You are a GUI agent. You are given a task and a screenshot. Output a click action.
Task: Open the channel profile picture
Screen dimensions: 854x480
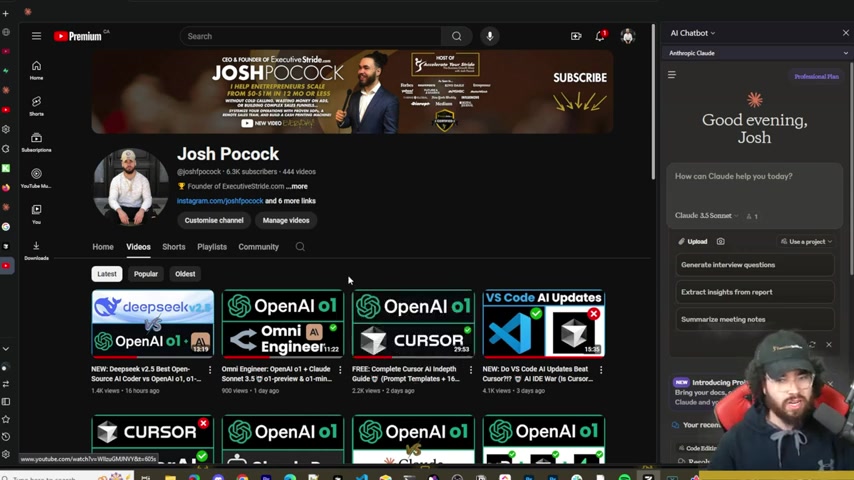131,186
